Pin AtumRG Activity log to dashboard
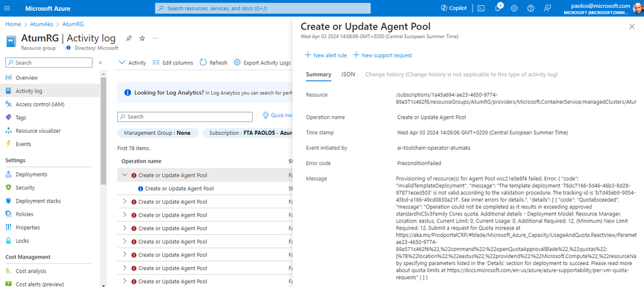 tap(128, 38)
